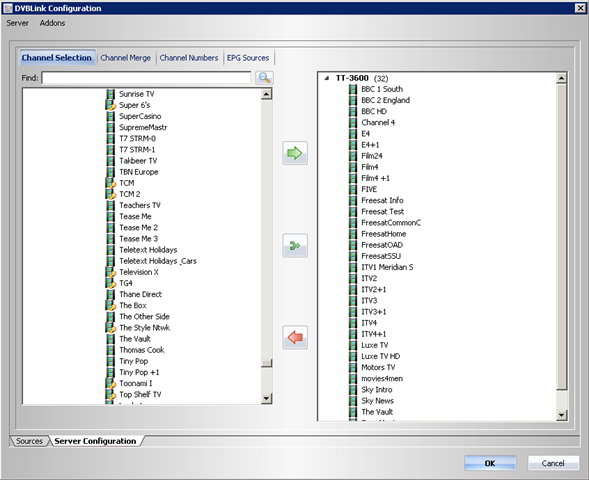Click the right list scroll up arrow

[x=561, y=78]
